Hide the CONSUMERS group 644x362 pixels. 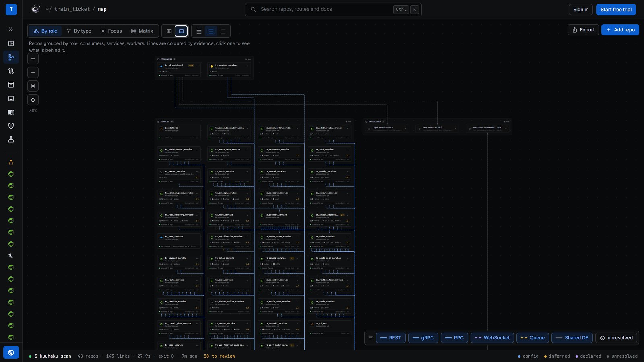[249, 59]
